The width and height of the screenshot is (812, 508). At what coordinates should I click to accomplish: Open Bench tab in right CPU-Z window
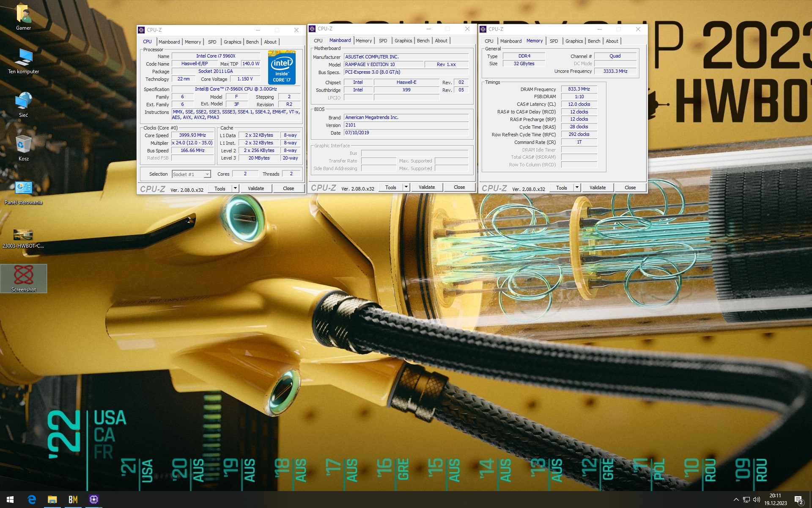coord(594,41)
